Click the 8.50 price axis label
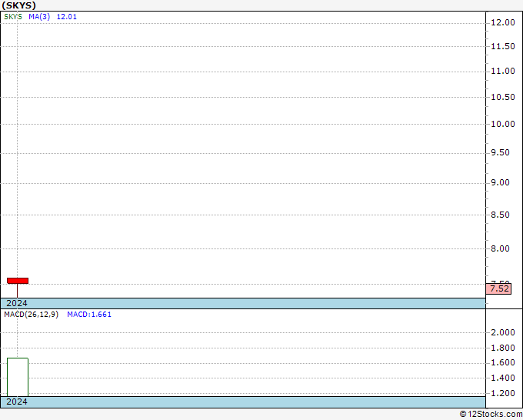The height and width of the screenshot is (420, 523). click(x=500, y=215)
